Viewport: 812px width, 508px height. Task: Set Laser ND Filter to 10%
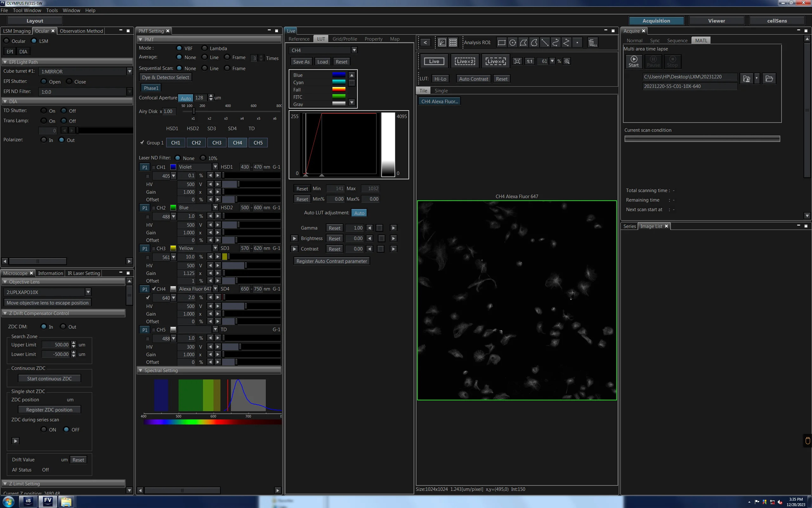point(203,158)
